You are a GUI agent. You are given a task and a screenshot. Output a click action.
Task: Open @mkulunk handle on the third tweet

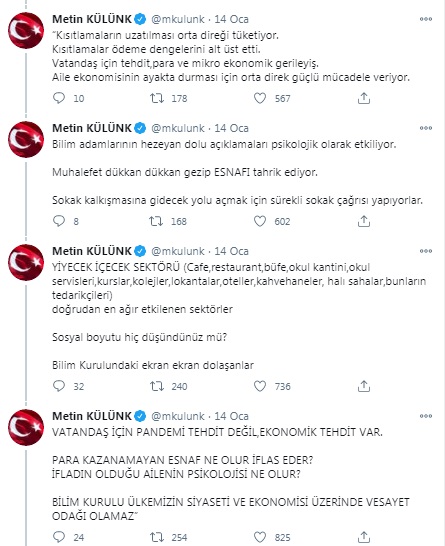click(x=178, y=251)
